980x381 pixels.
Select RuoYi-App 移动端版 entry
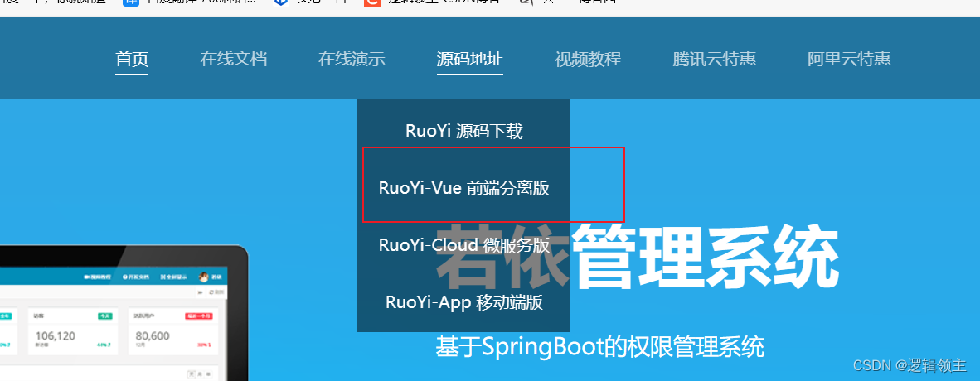tap(463, 302)
